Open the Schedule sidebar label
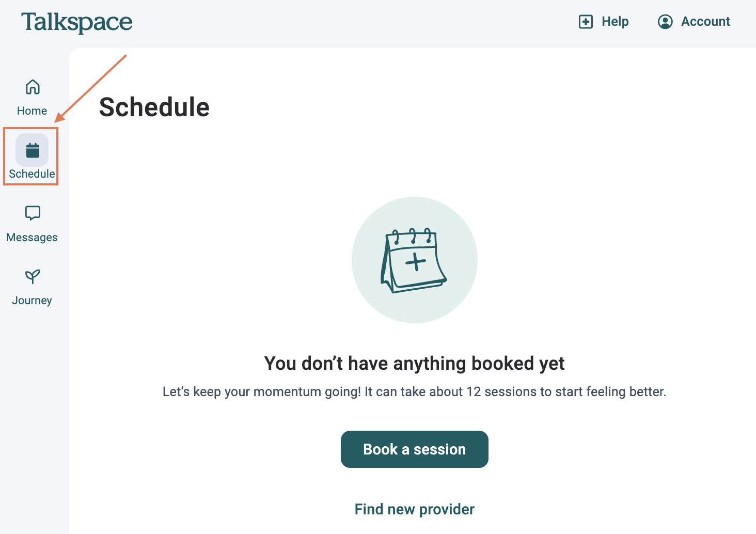 pos(32,174)
